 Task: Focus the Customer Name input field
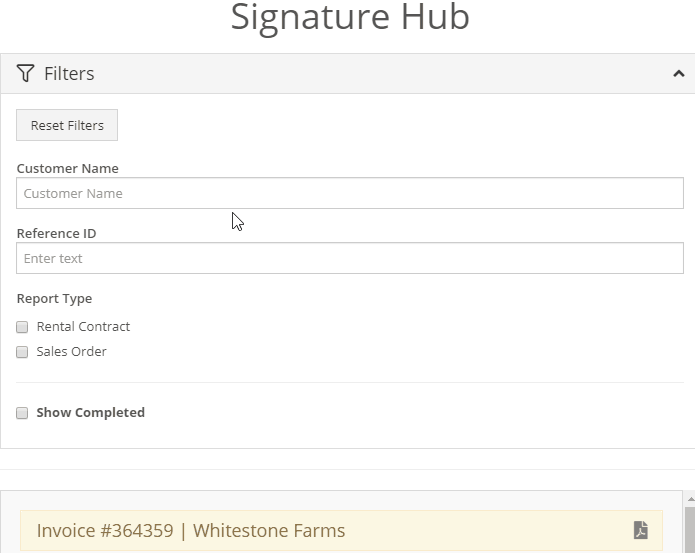(x=350, y=193)
